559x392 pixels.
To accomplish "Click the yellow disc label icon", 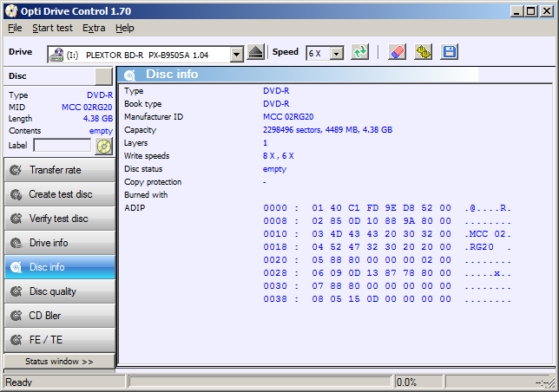I will click(x=104, y=146).
